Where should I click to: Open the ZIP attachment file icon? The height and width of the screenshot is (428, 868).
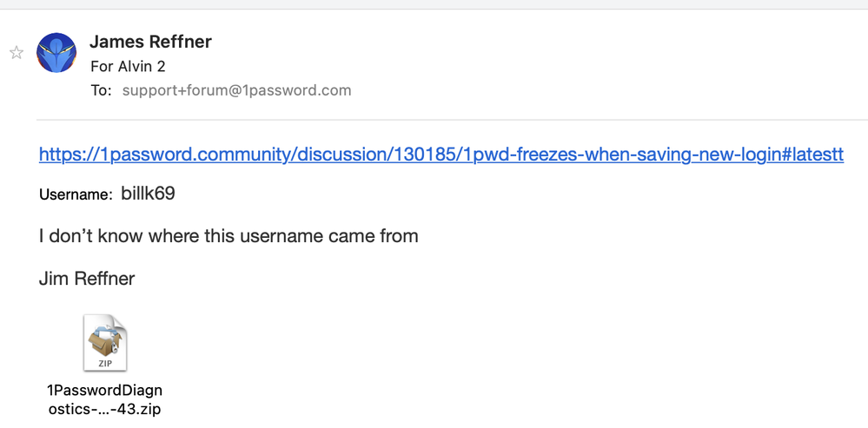point(105,343)
